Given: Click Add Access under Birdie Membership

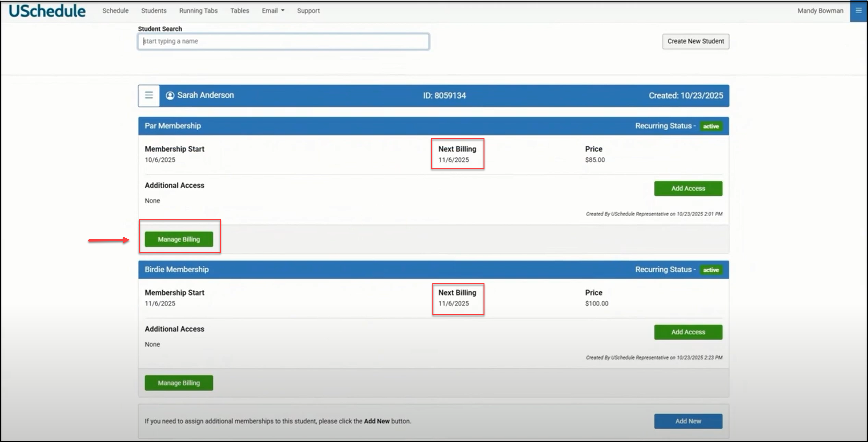Looking at the screenshot, I should tap(688, 332).
